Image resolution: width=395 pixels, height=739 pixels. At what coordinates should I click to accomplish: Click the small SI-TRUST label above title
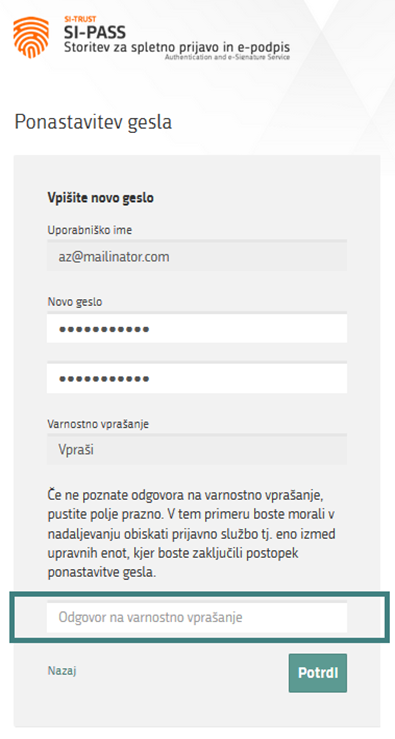coord(80,19)
